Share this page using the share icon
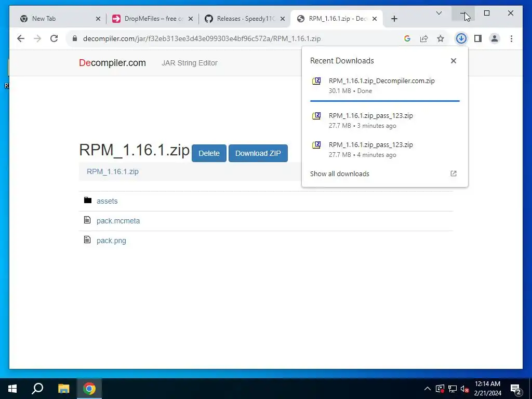Viewport: 532px width, 399px height. (424, 38)
